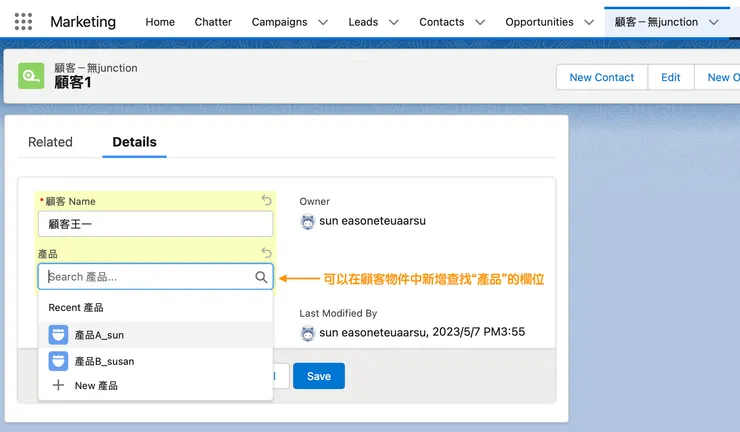Expand the Campaigns menu chevron

323,22
